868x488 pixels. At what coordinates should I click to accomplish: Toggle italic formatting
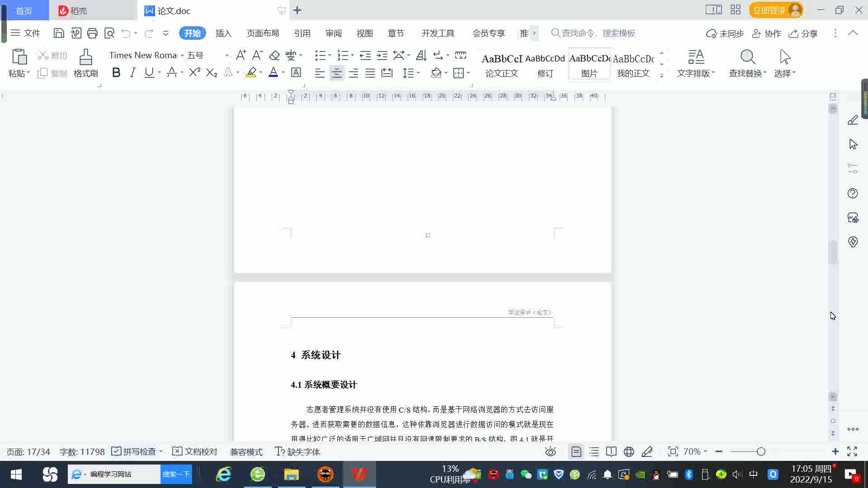click(x=132, y=73)
